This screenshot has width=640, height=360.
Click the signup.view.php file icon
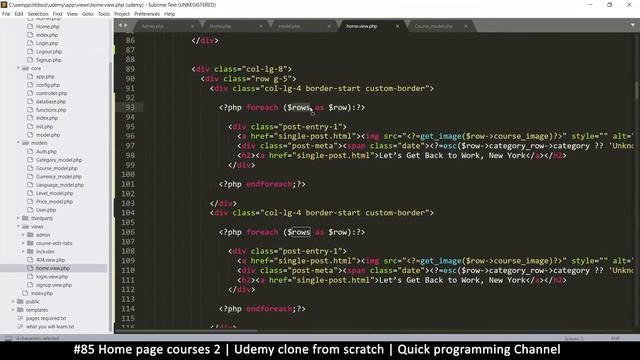(x=30, y=285)
